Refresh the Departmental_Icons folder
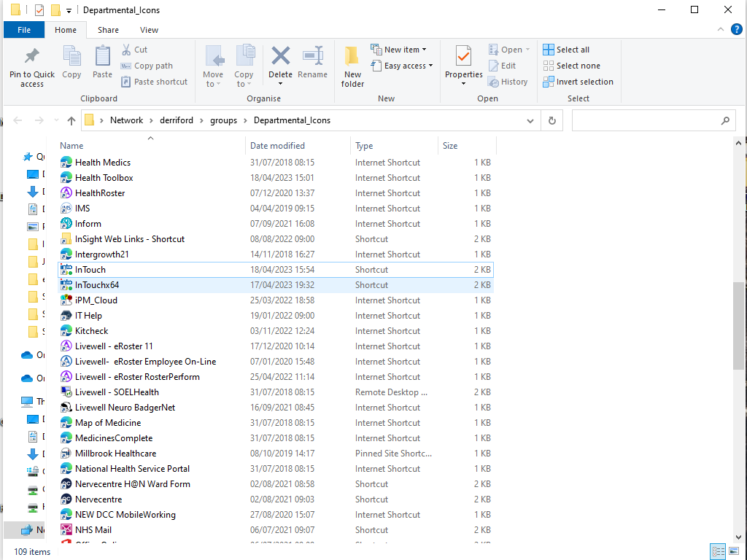747x560 pixels. pyautogui.click(x=552, y=120)
